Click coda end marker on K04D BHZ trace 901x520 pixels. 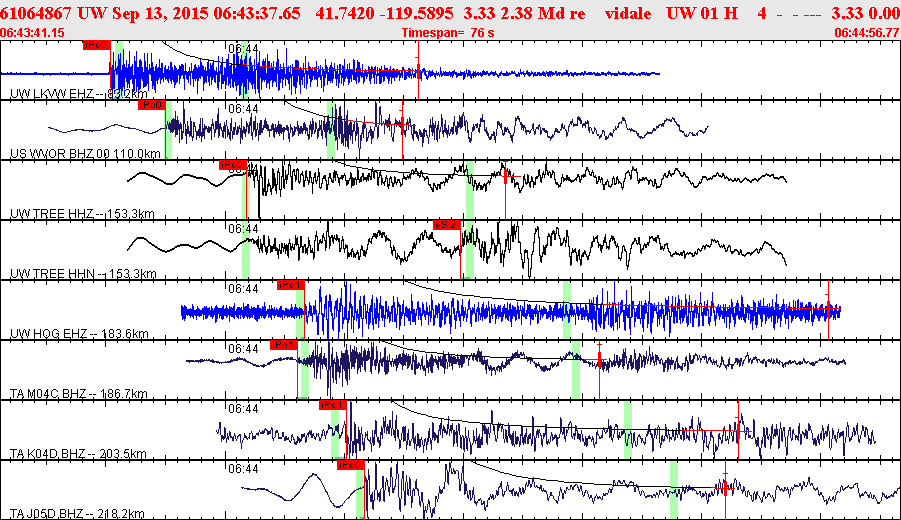738,430
